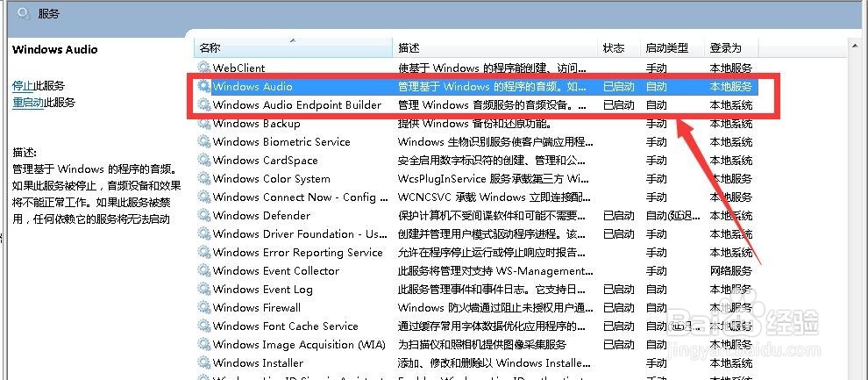Screen dimensions: 868x380
Task: Click gear icon of Windows Error Reporting Service
Action: (204, 252)
